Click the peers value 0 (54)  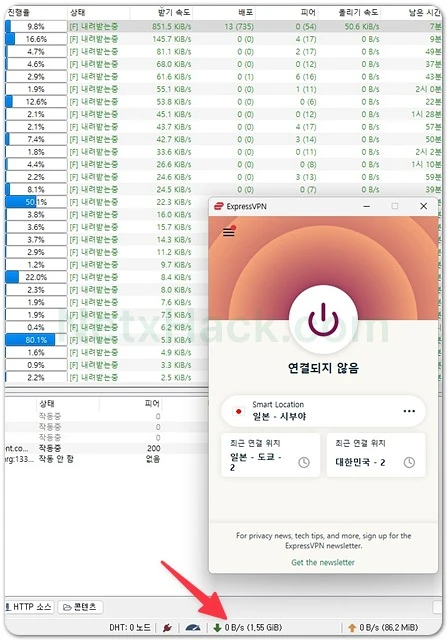coord(306,27)
